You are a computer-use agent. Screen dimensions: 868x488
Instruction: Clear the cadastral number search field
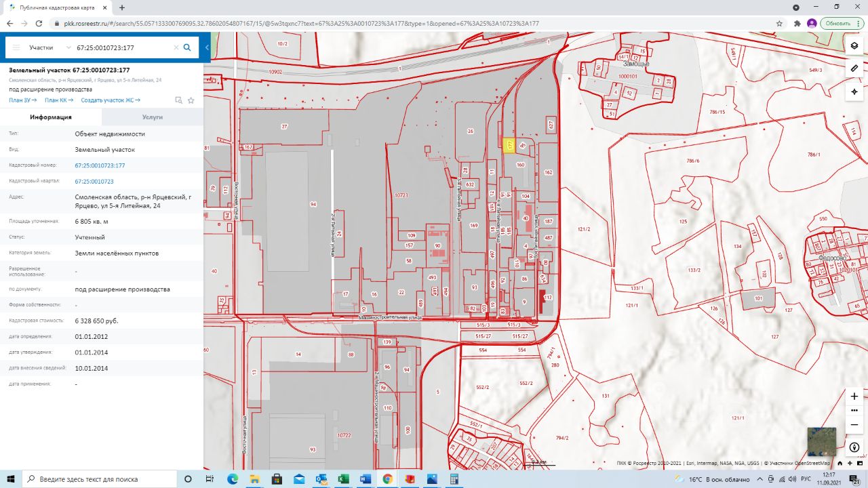(176, 48)
